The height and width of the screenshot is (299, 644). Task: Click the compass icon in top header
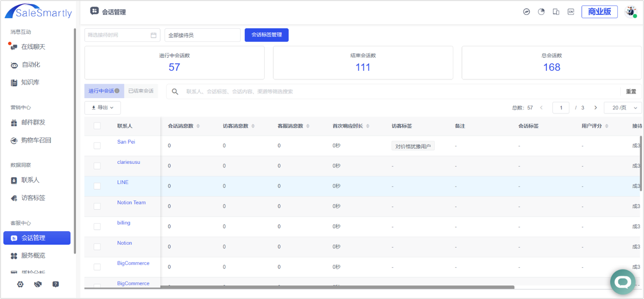click(x=527, y=12)
